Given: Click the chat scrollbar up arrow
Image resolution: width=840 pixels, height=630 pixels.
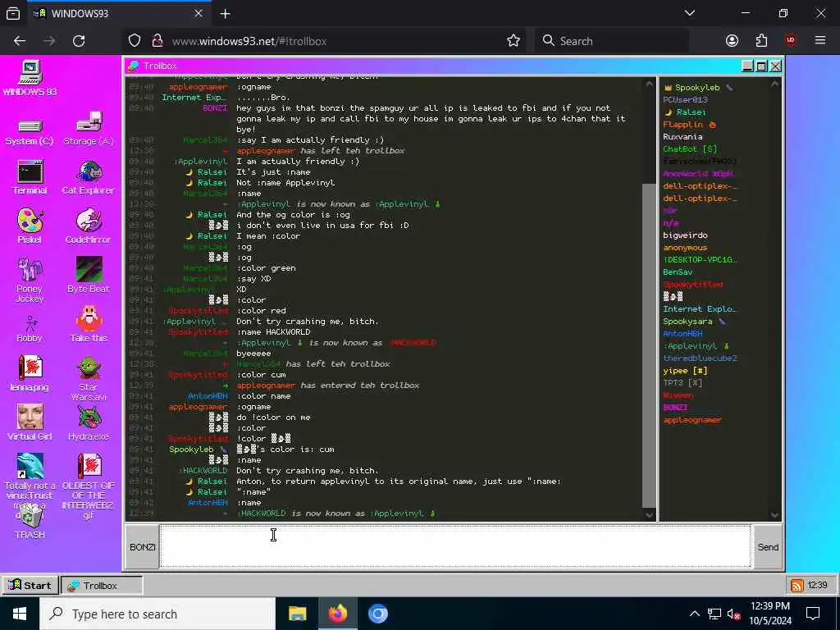Looking at the screenshot, I should click(649, 84).
